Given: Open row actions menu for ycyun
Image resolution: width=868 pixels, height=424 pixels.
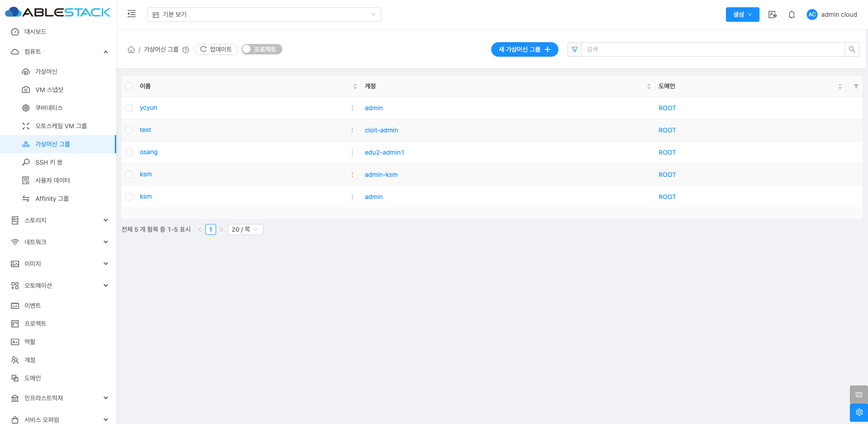Looking at the screenshot, I should (x=352, y=108).
